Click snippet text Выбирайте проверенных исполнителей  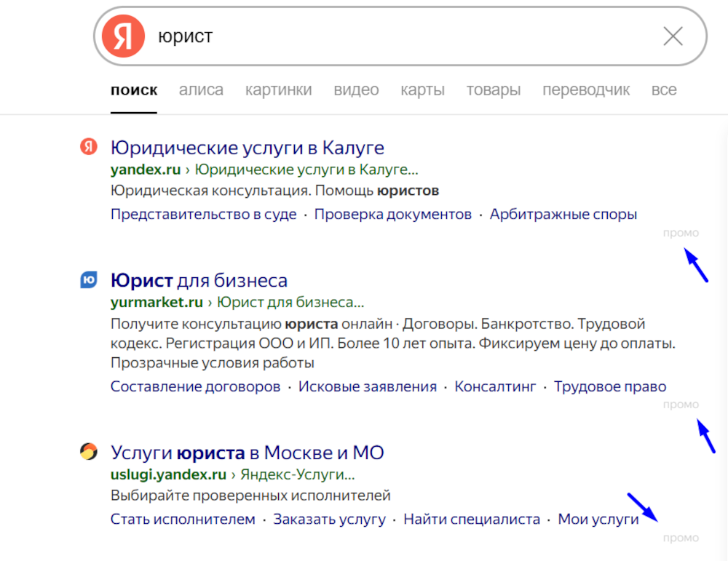click(x=250, y=496)
